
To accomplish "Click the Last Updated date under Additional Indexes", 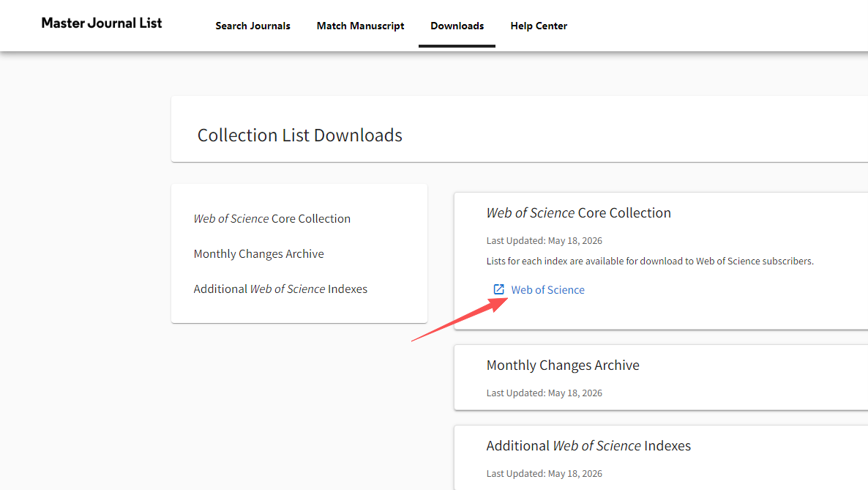I will click(545, 473).
